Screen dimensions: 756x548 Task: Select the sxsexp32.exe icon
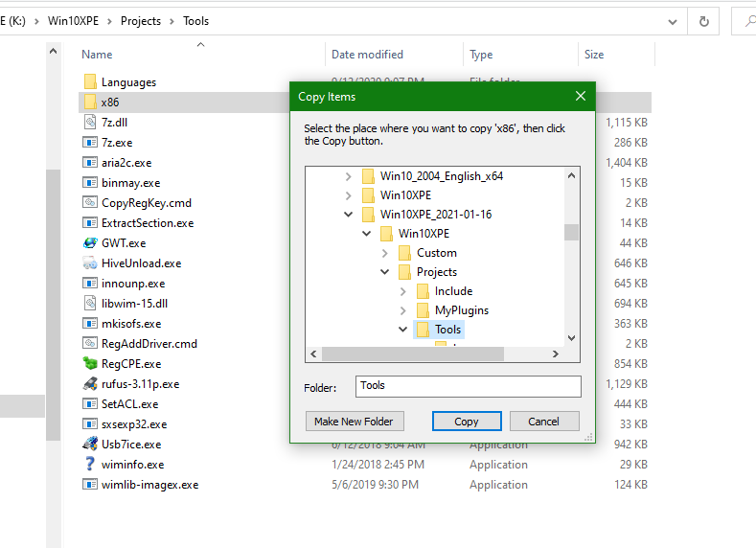click(x=90, y=424)
